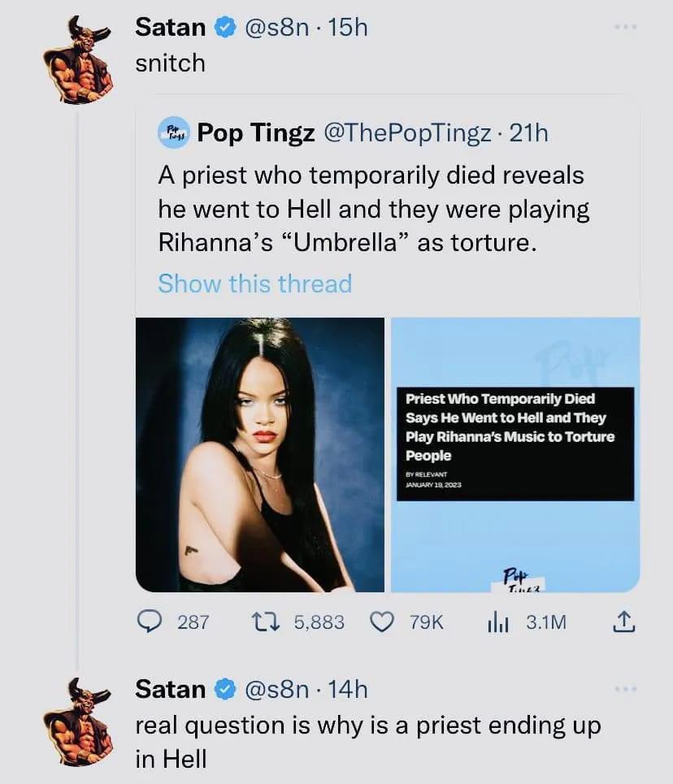
Task: Open the Rihanna photo in the quoted tweet
Action: (259, 454)
